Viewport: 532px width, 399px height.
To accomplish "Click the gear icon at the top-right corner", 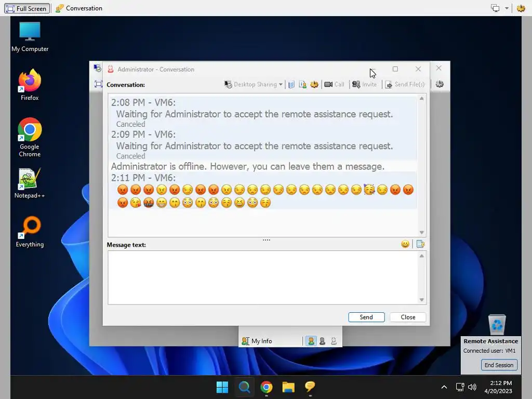I will pyautogui.click(x=521, y=8).
